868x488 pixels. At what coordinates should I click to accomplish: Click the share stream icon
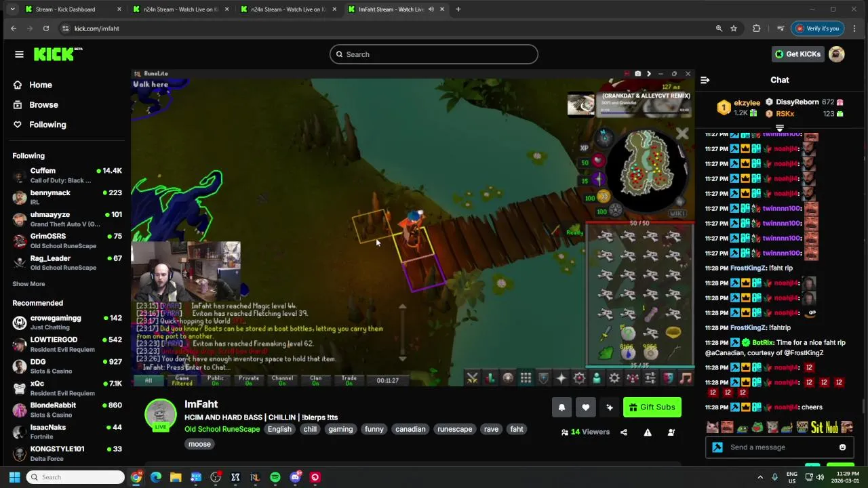tap(624, 432)
